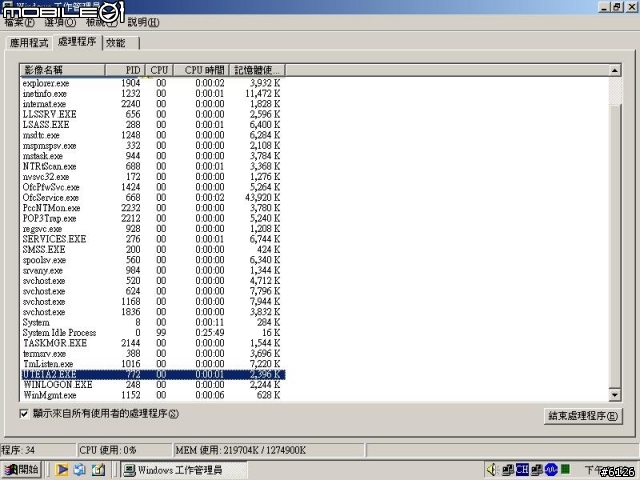Screen dimensions: 640x480
Task: Sort by the 影像名稱 column header
Action: (x=62, y=70)
